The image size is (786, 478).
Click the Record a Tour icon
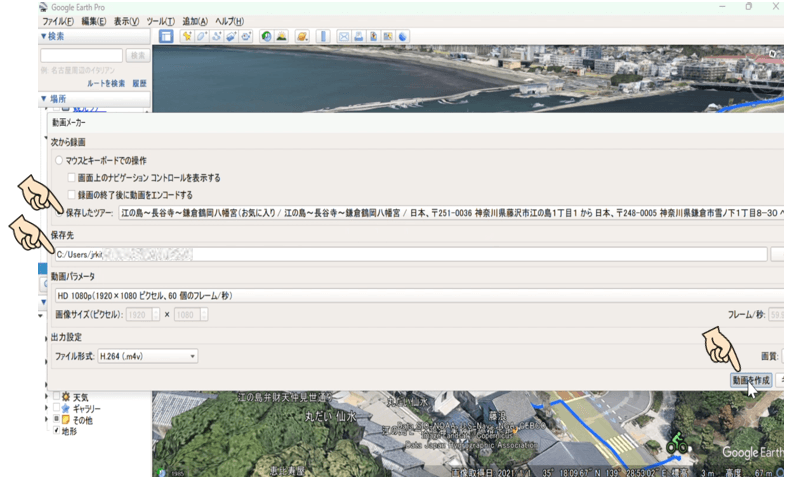(247, 37)
